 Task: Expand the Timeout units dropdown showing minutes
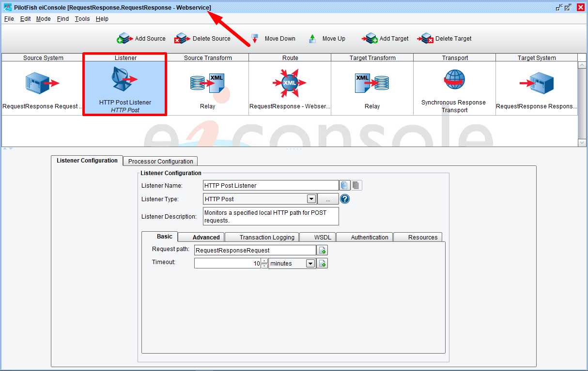click(x=310, y=264)
